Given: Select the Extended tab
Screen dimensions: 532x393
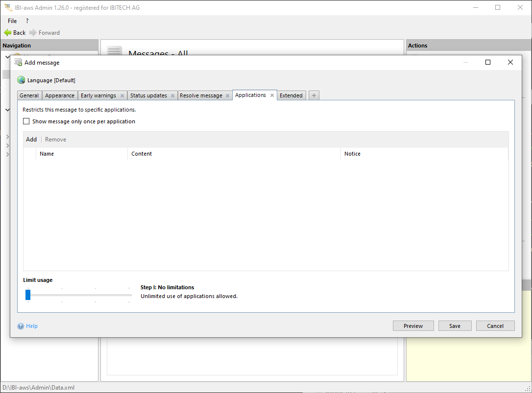Looking at the screenshot, I should pyautogui.click(x=291, y=95).
